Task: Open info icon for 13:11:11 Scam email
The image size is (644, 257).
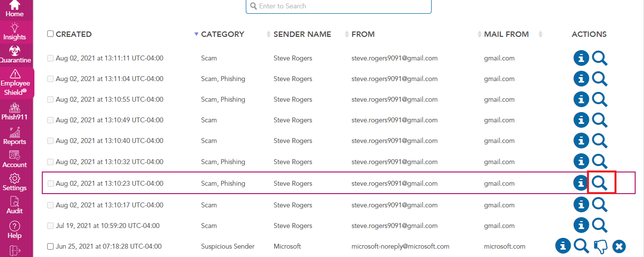Action: tap(581, 58)
